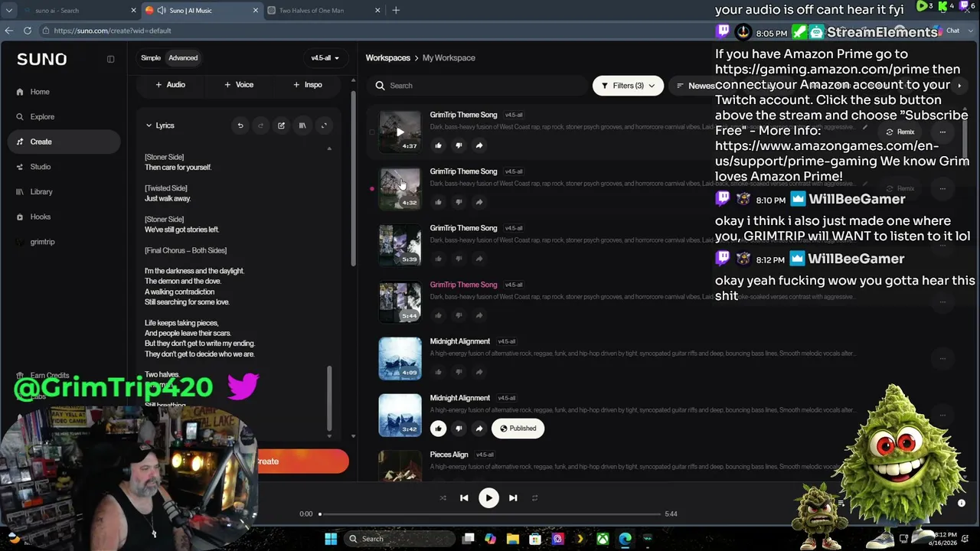Screen dimensions: 980x551
Task: Click the pink GrimTrip Theme Song title
Action: 463,285
